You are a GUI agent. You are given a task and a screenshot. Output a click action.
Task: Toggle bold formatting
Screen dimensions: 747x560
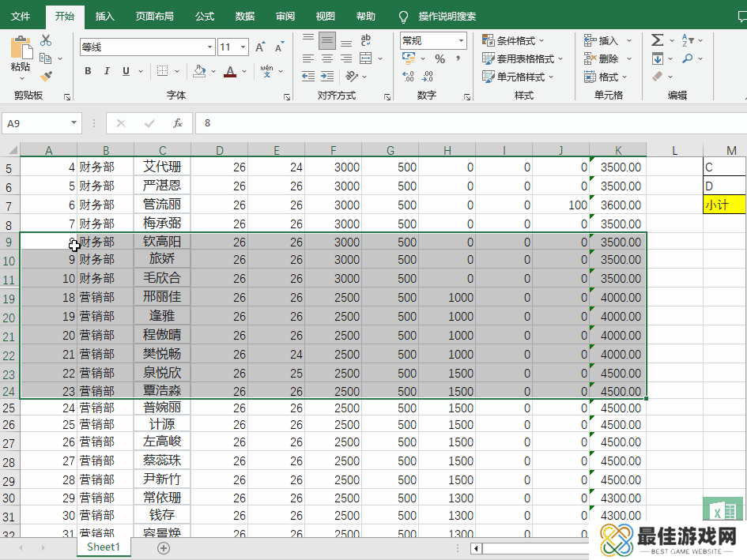click(88, 71)
